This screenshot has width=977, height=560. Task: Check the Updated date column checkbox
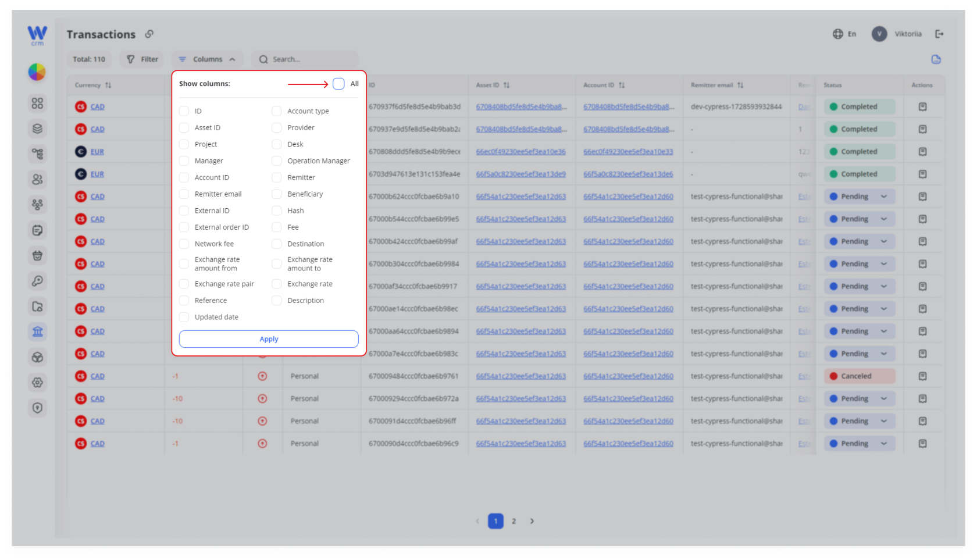(184, 317)
